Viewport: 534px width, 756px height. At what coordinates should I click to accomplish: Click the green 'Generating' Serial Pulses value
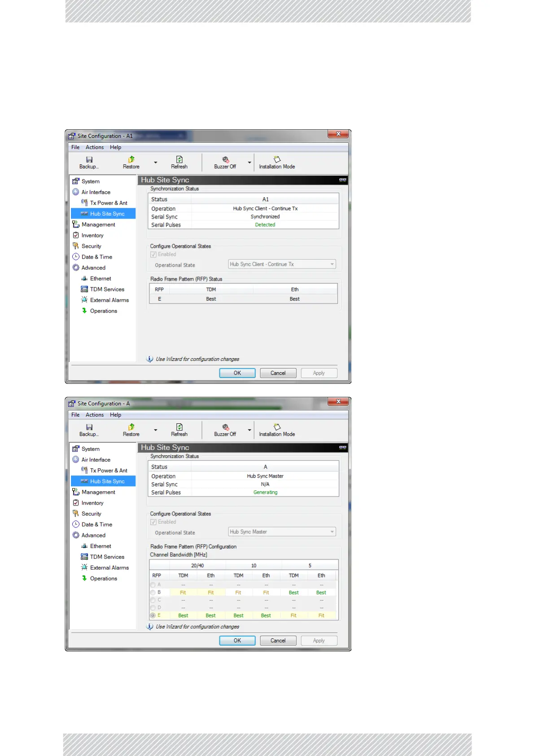(265, 492)
